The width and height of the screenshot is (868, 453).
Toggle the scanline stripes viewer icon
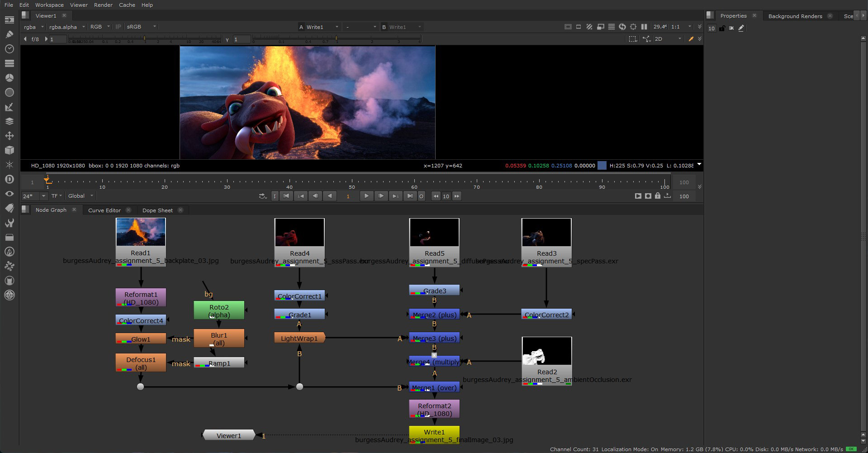click(611, 27)
